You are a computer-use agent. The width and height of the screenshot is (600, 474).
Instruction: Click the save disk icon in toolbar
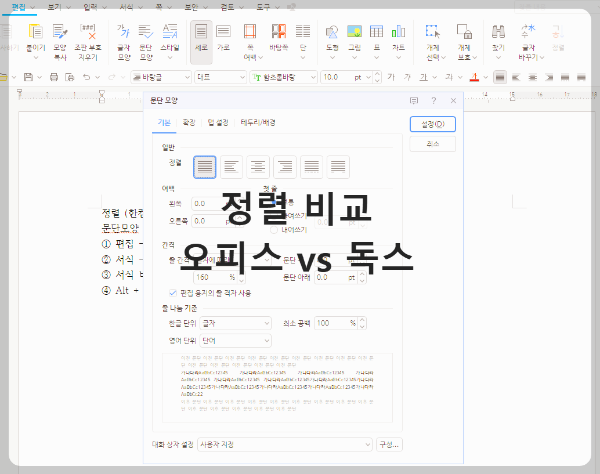28,77
